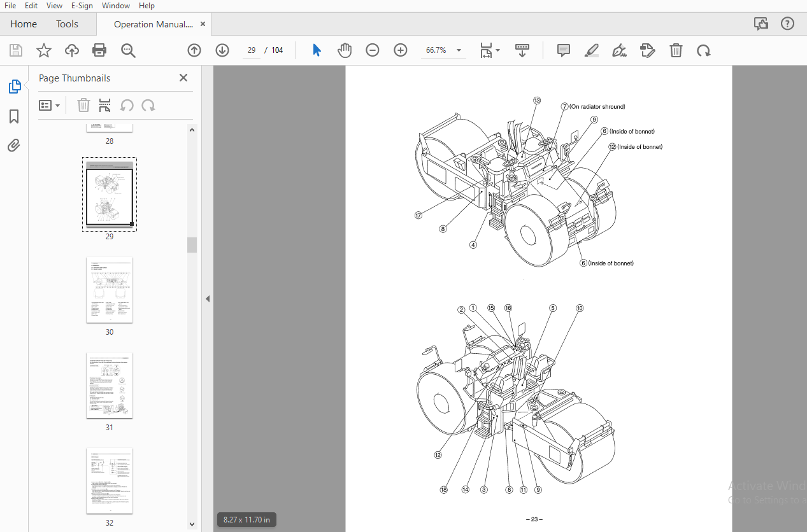The width and height of the screenshot is (807, 532).
Task: Select the arrow selection tool
Action: pyautogui.click(x=317, y=50)
